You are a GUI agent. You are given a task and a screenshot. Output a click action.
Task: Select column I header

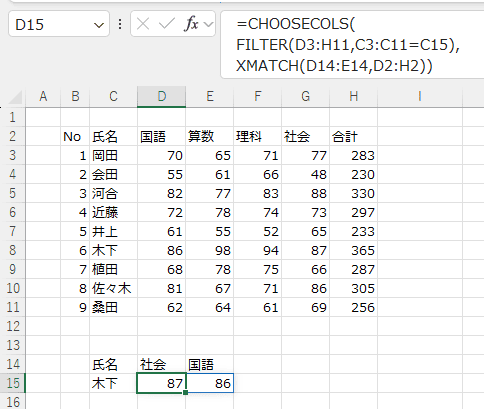click(x=420, y=97)
